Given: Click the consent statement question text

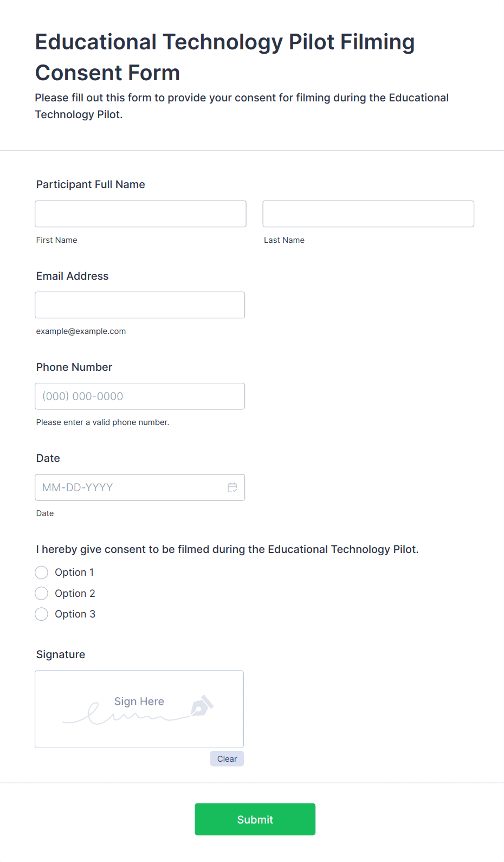Looking at the screenshot, I should 227,549.
